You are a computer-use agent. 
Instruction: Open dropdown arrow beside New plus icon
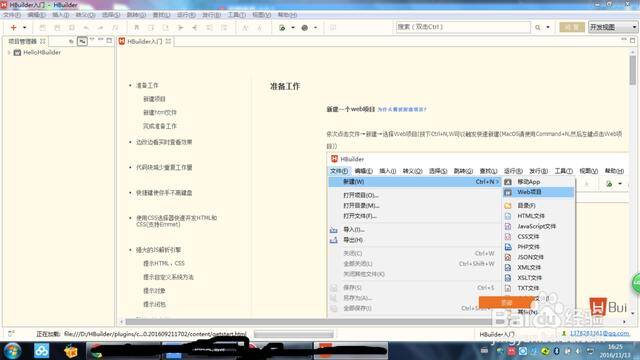(24, 28)
